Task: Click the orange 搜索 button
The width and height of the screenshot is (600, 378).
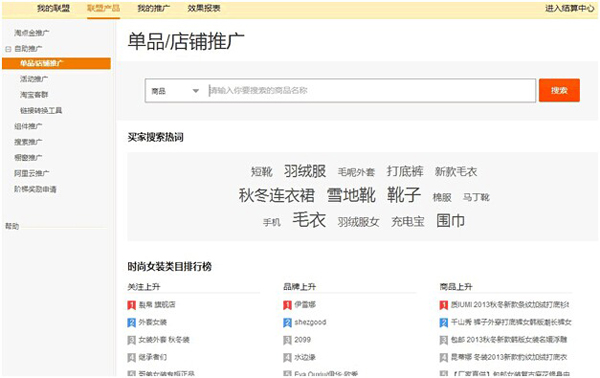Action: pos(559,90)
